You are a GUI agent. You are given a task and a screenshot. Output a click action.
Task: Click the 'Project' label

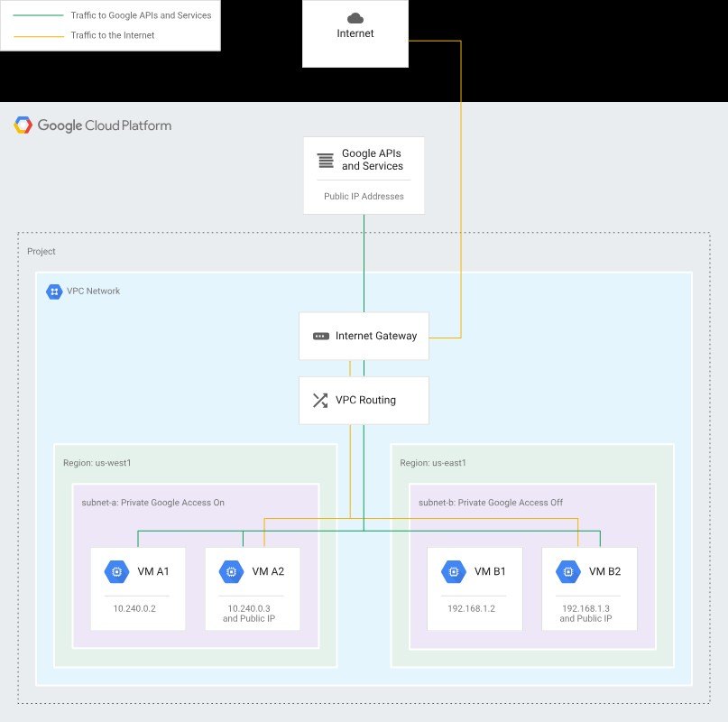click(x=41, y=252)
